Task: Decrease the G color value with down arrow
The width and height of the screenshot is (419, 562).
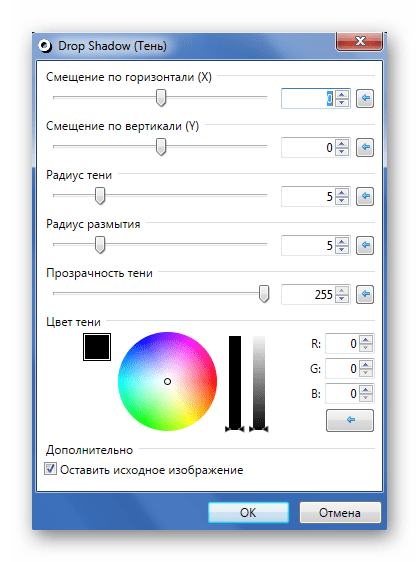Action: coord(366,373)
